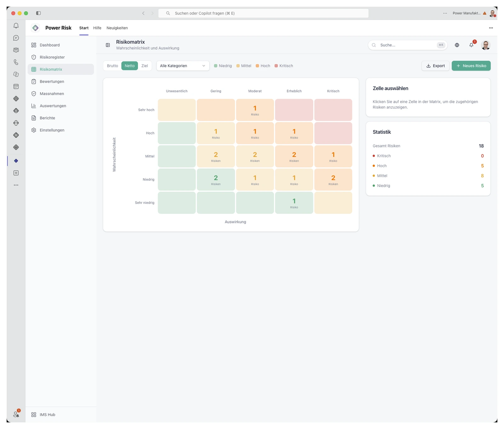Open Teams communities icon in left rail

pos(16,50)
